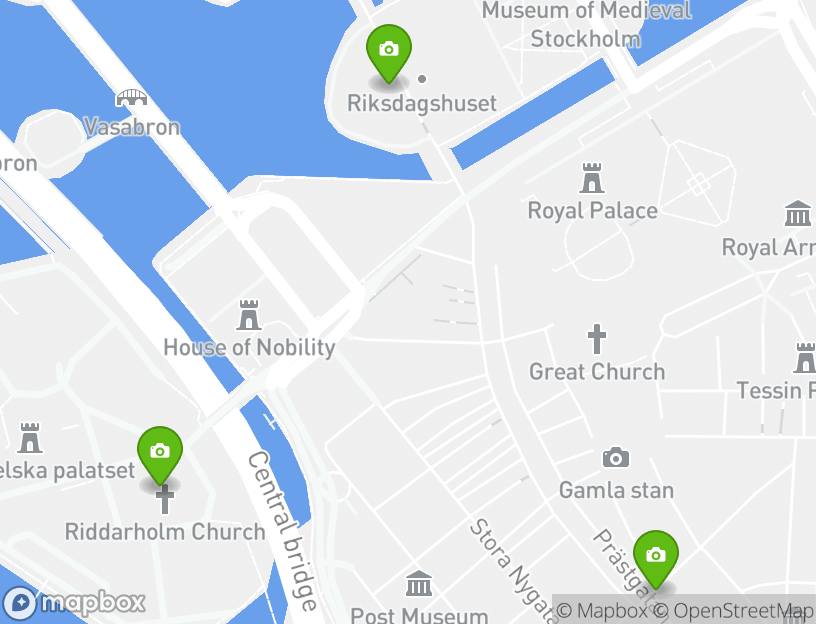This screenshot has height=624, width=816.
Task: Click the Royal Palace castle icon
Action: click(592, 177)
